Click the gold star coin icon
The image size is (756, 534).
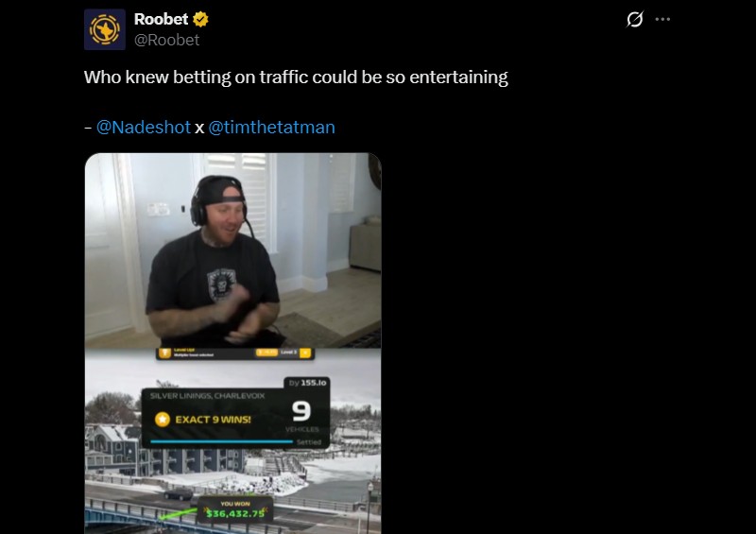pyautogui.click(x=163, y=420)
